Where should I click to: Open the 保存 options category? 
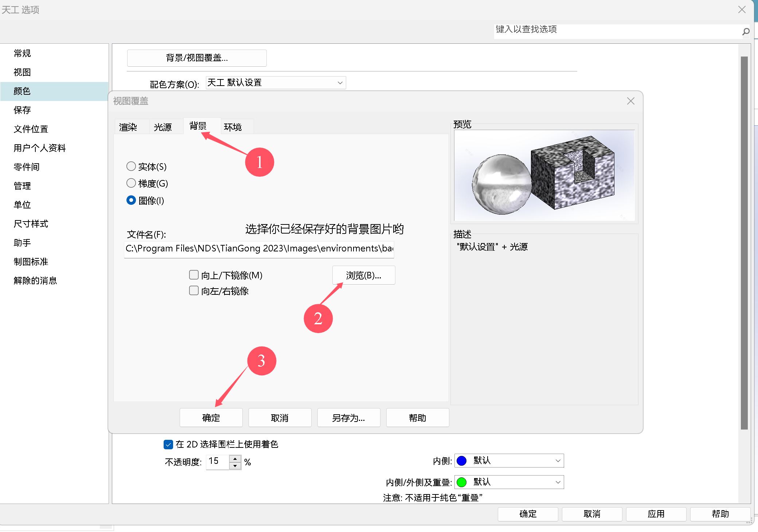click(54, 110)
